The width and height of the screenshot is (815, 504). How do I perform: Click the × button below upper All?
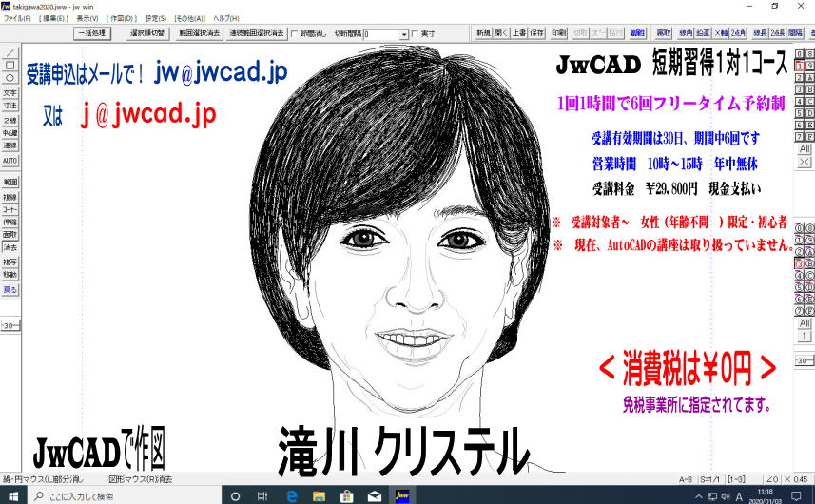coord(805,162)
